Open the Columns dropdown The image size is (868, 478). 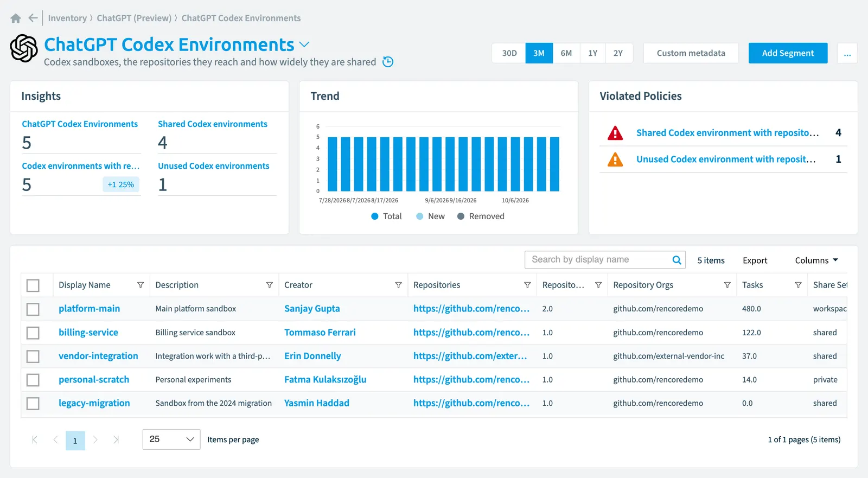[816, 260]
